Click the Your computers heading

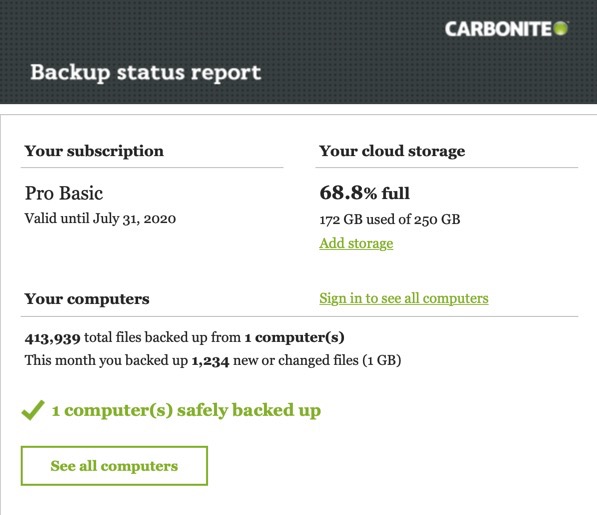[x=87, y=299]
